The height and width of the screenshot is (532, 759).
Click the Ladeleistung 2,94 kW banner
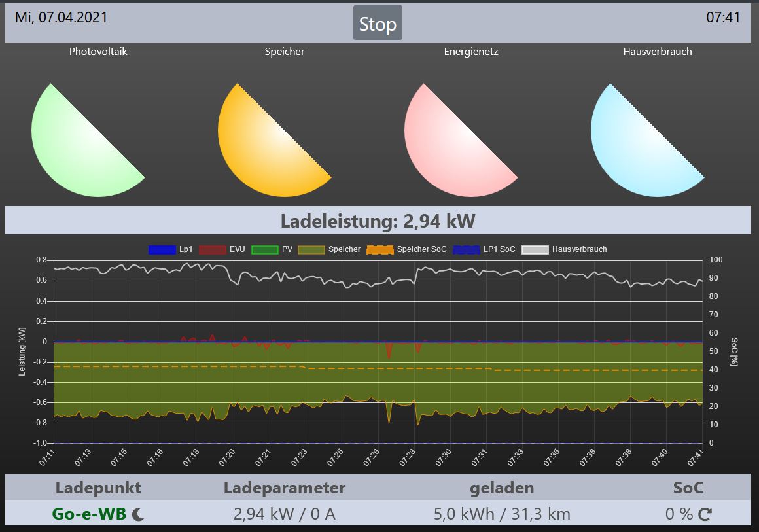[378, 221]
